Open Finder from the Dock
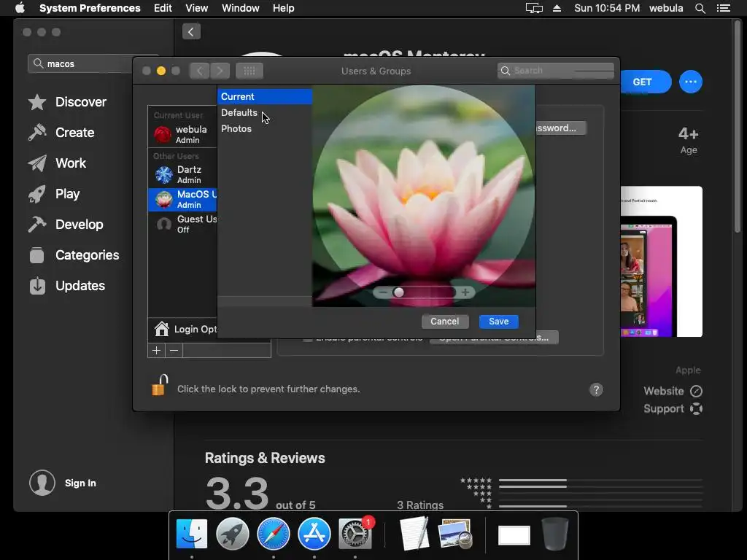 tap(192, 534)
